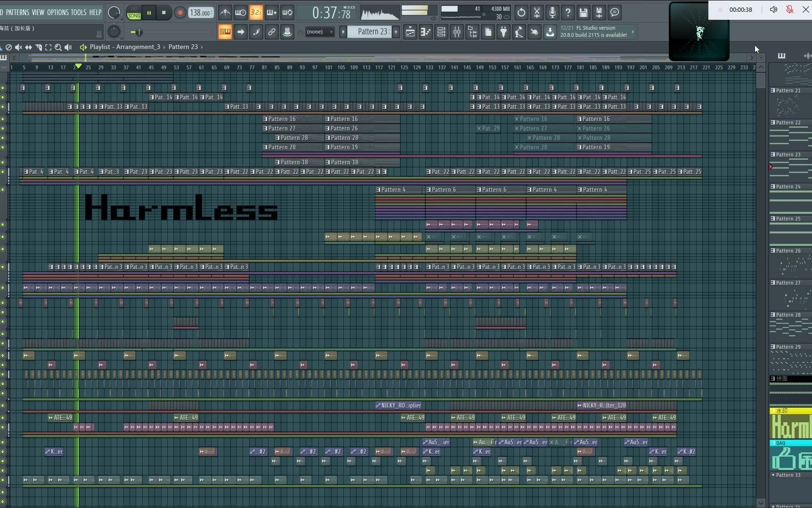
Task: Stop playback with the stop button
Action: click(x=164, y=13)
